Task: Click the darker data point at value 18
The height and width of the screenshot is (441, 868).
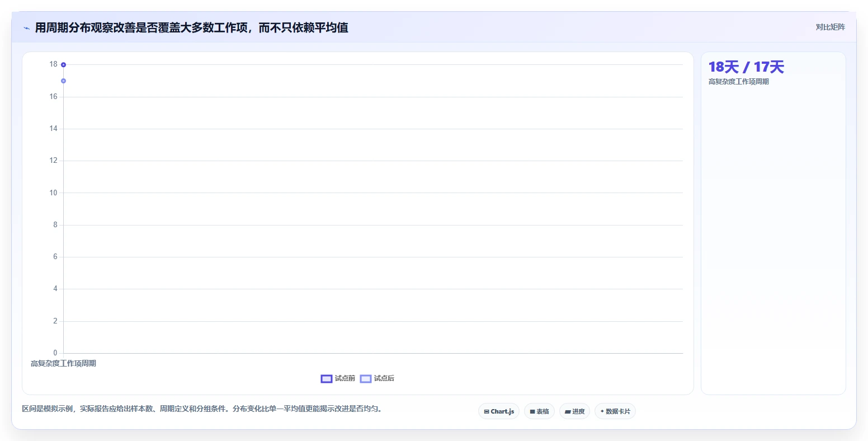Action: coord(63,65)
